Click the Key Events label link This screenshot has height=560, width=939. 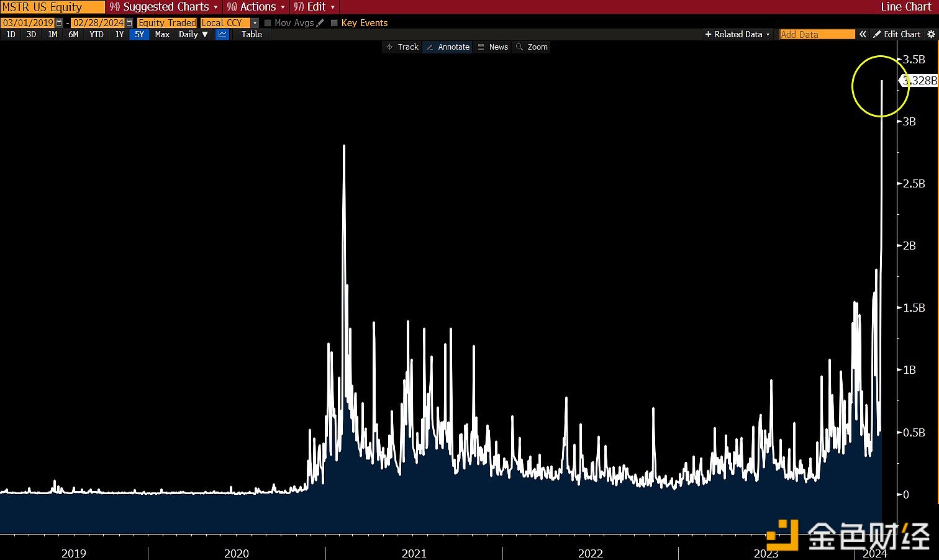point(365,23)
